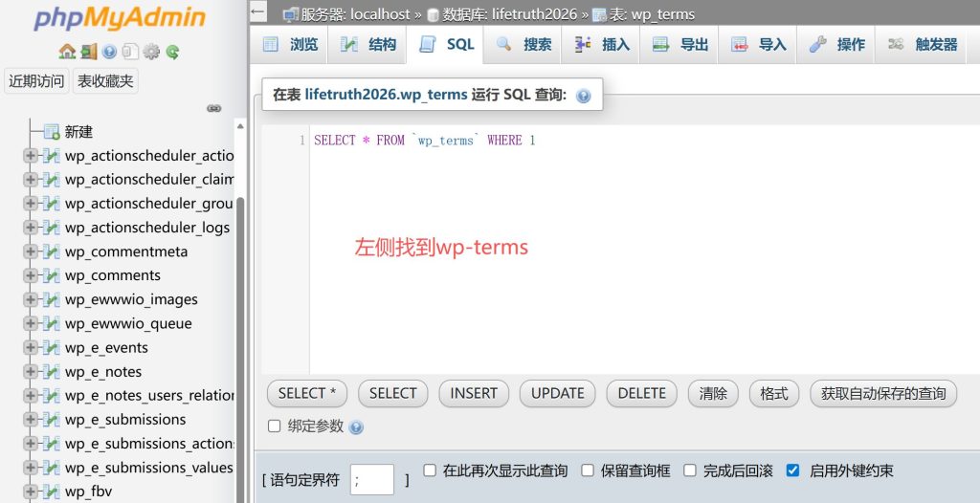Click the log out door icon
Viewport: 980px width, 503px height.
click(89, 52)
